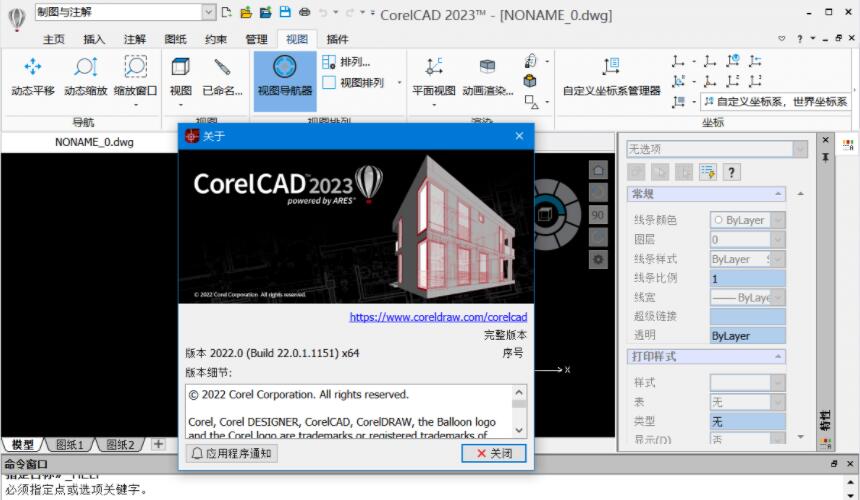This screenshot has width=860, height=500.
Task: Click the Print icon in quick access toolbar
Action: pyautogui.click(x=304, y=12)
